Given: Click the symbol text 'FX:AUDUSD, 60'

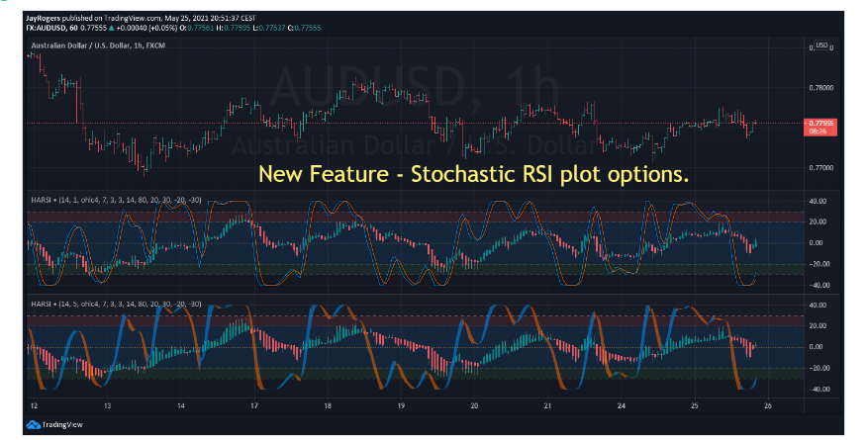Looking at the screenshot, I should 52,28.
